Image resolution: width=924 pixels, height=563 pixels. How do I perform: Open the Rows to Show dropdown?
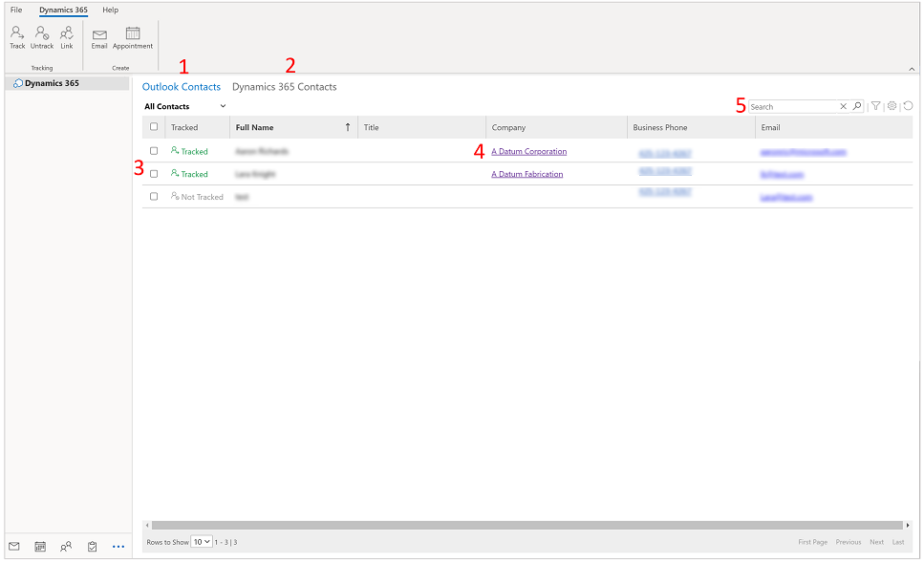[x=202, y=542]
